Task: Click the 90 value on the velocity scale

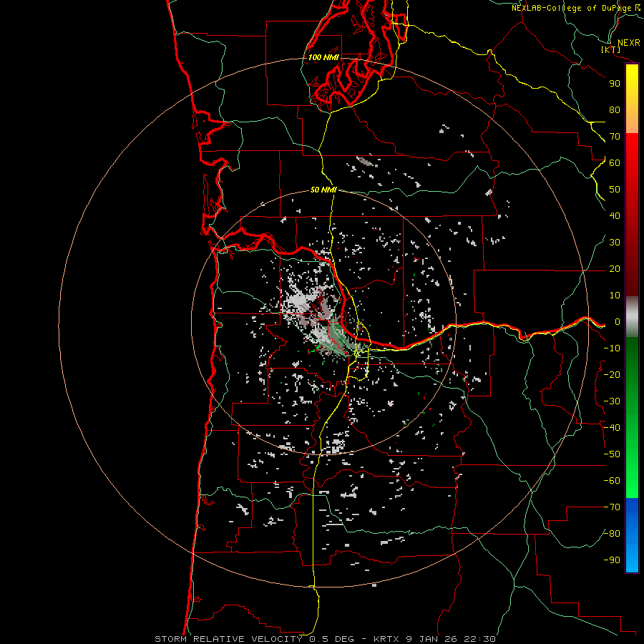Action: 615,84
